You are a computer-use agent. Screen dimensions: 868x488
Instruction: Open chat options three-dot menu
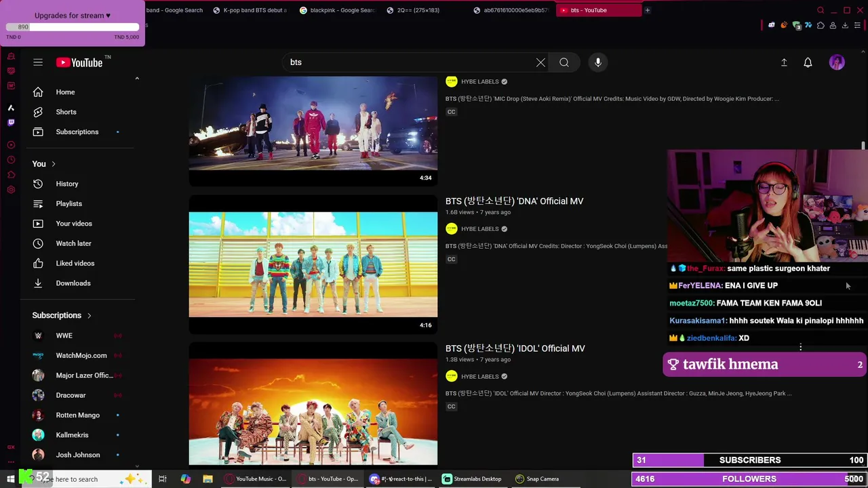pyautogui.click(x=800, y=347)
